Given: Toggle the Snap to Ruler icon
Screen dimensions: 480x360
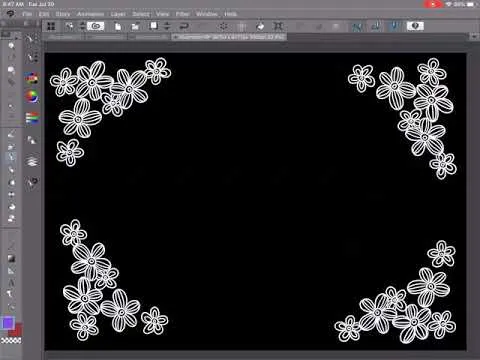Looking at the screenshot, I should click(357, 26).
